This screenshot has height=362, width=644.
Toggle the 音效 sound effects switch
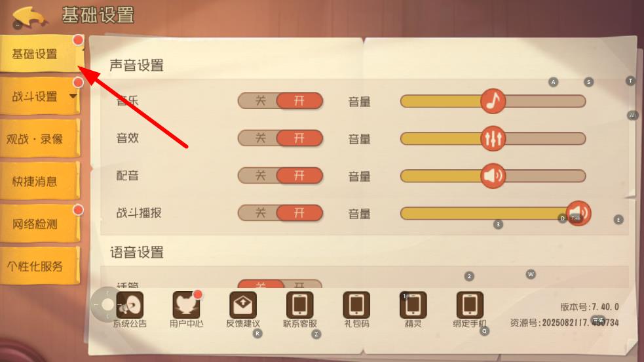point(280,138)
